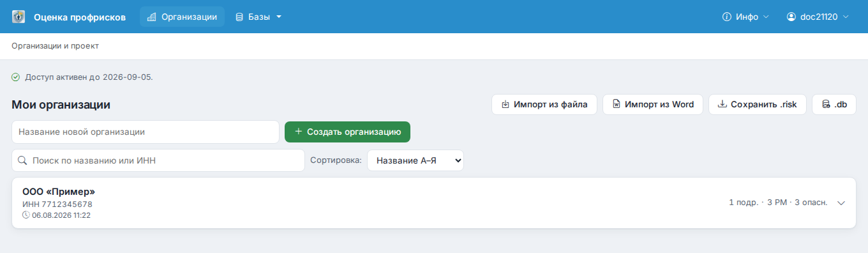Expand the ООО «Пример» card chevron
The height and width of the screenshot is (253, 868).
(841, 203)
